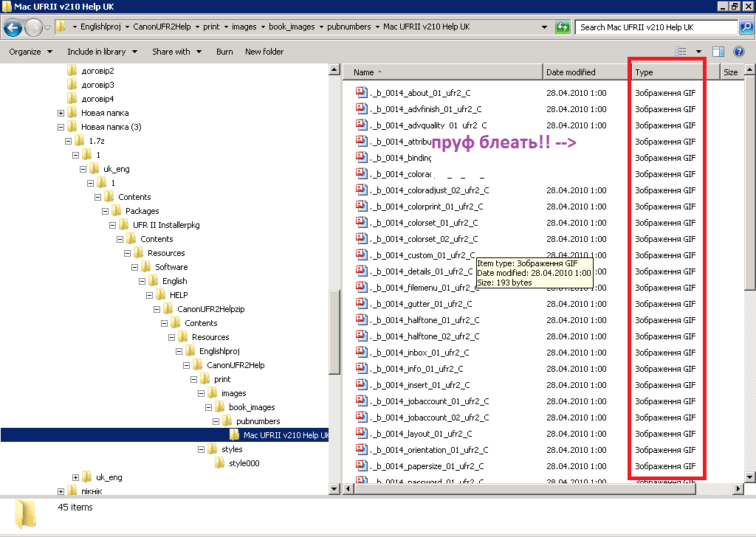Image resolution: width=756 pixels, height=537 pixels.
Task: Click the file icon of _b_0014_insert_01_ufr2_C
Action: [361, 384]
